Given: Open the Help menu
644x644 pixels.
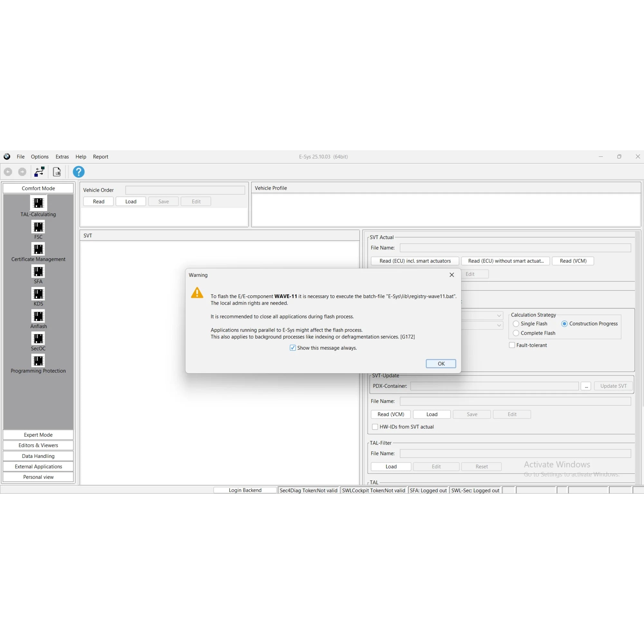Looking at the screenshot, I should tap(81, 157).
